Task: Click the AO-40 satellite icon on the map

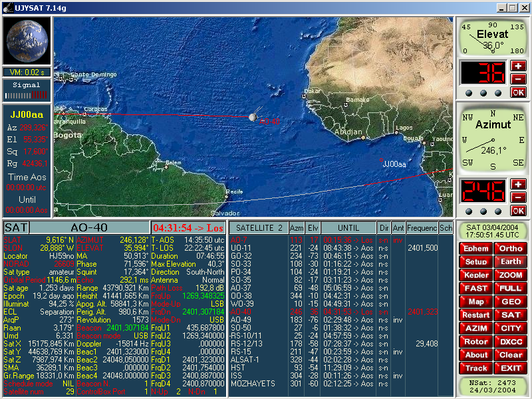Action: pos(253,118)
